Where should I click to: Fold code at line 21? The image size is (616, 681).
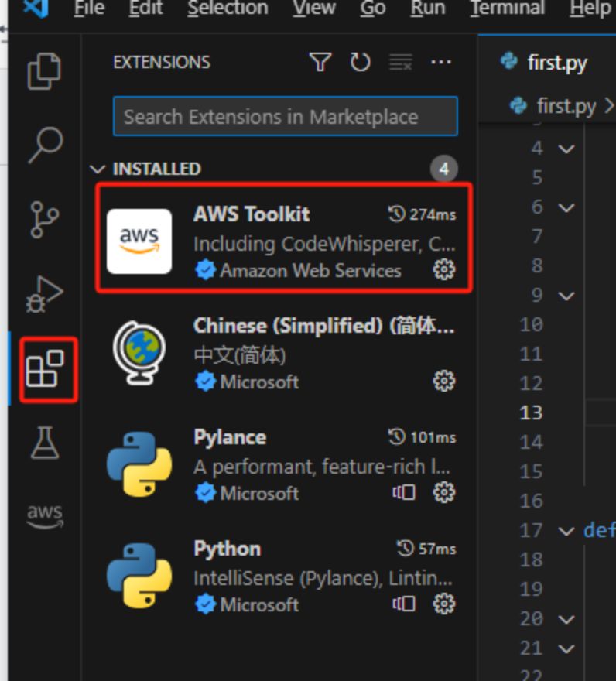[x=566, y=648]
